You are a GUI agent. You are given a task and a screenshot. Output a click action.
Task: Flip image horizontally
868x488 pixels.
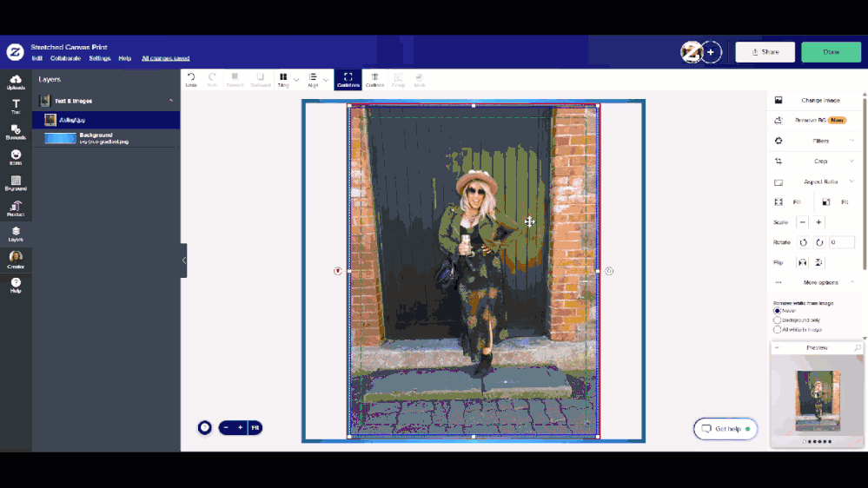coord(803,262)
